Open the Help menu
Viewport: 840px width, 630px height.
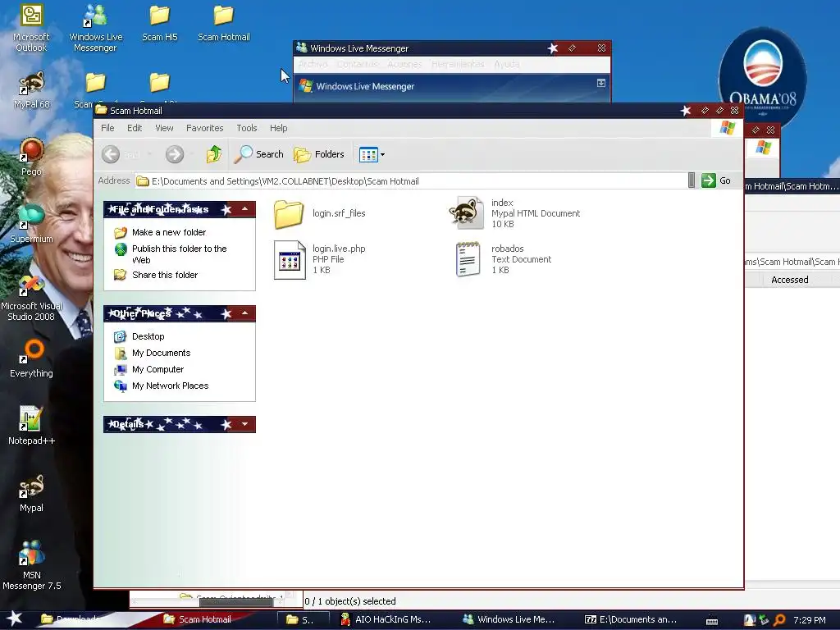[279, 128]
